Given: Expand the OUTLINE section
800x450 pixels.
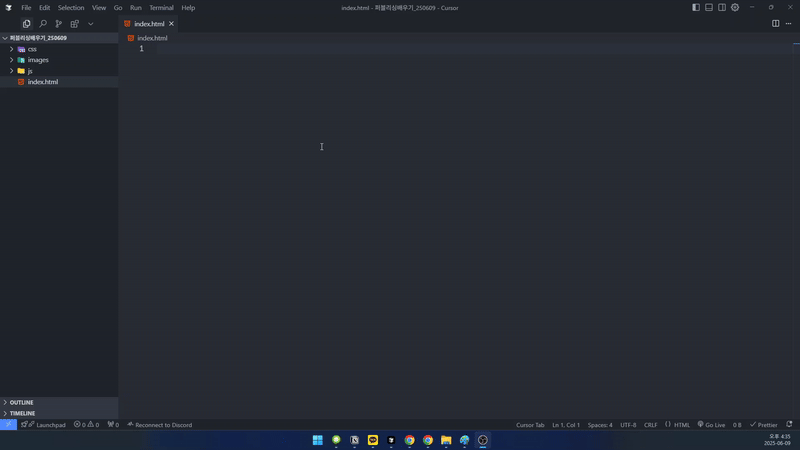Looking at the screenshot, I should [21, 403].
